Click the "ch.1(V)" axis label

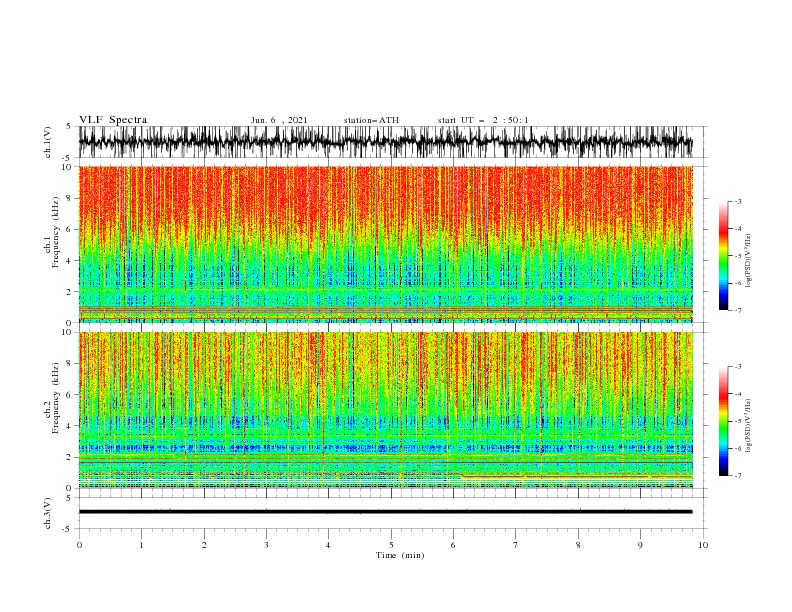pyautogui.click(x=48, y=142)
